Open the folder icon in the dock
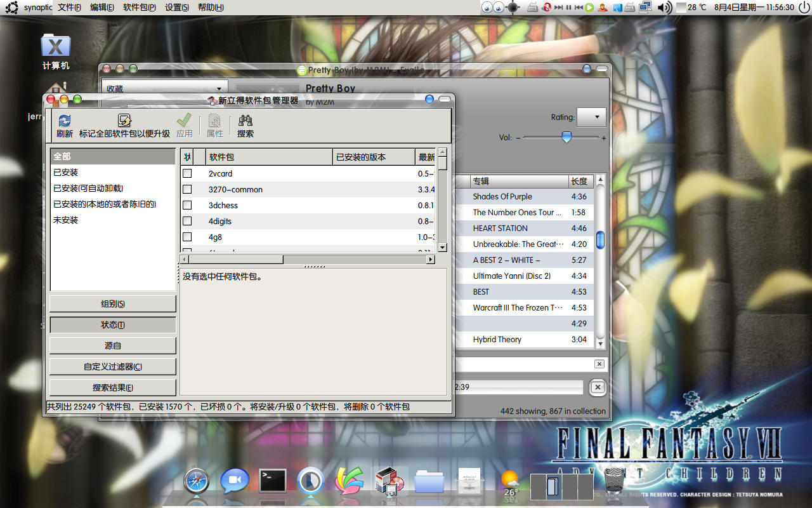This screenshot has width=812, height=508. click(429, 481)
